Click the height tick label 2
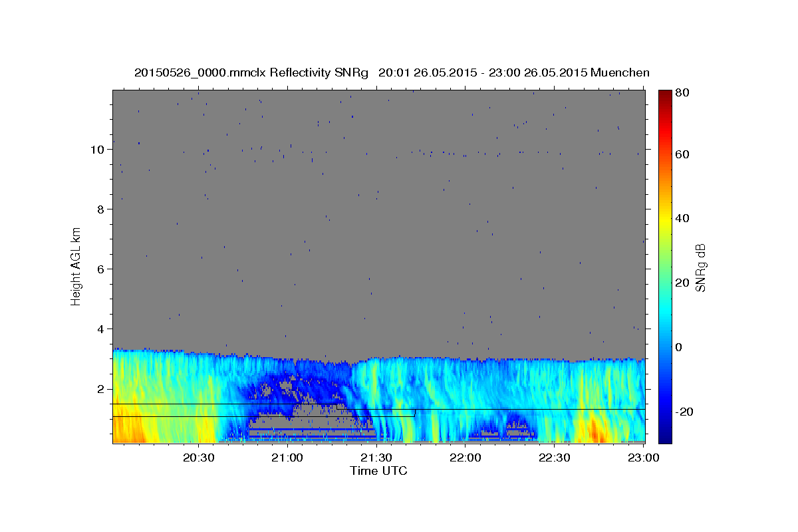 point(101,389)
